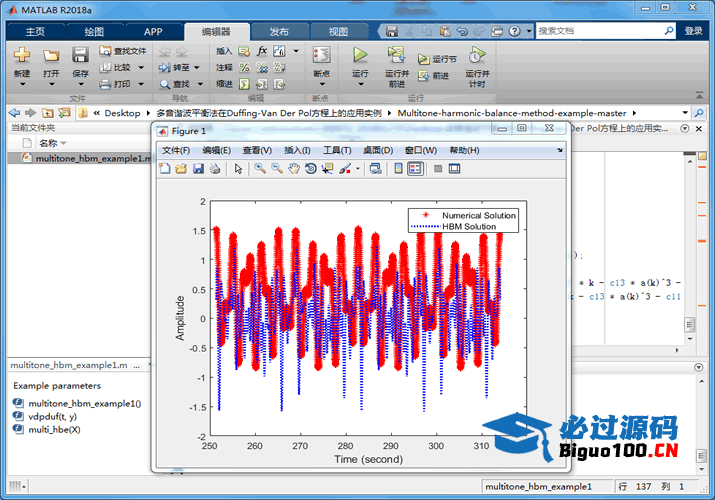Viewport: 715px width, 500px height.
Task: Click the 运行节 button
Action: [x=437, y=59]
